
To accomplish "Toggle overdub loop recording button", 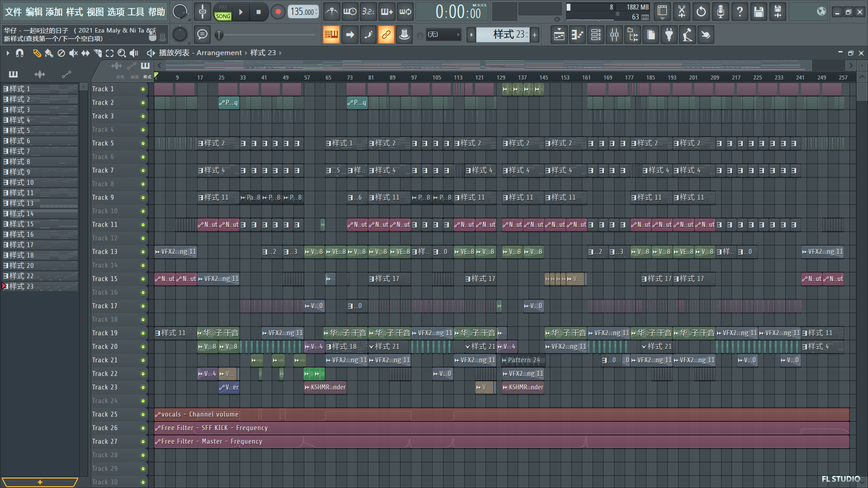I will pyautogui.click(x=387, y=12).
